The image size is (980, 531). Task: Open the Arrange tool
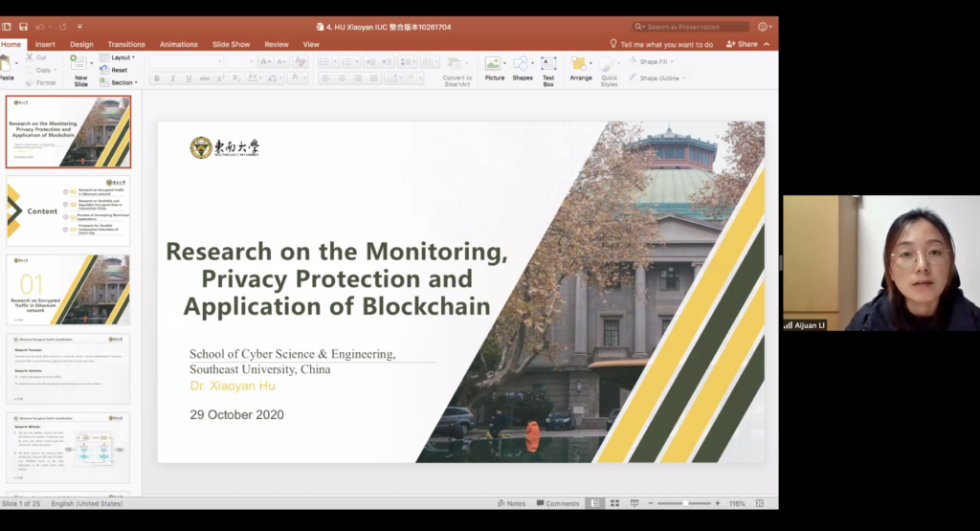[x=580, y=68]
